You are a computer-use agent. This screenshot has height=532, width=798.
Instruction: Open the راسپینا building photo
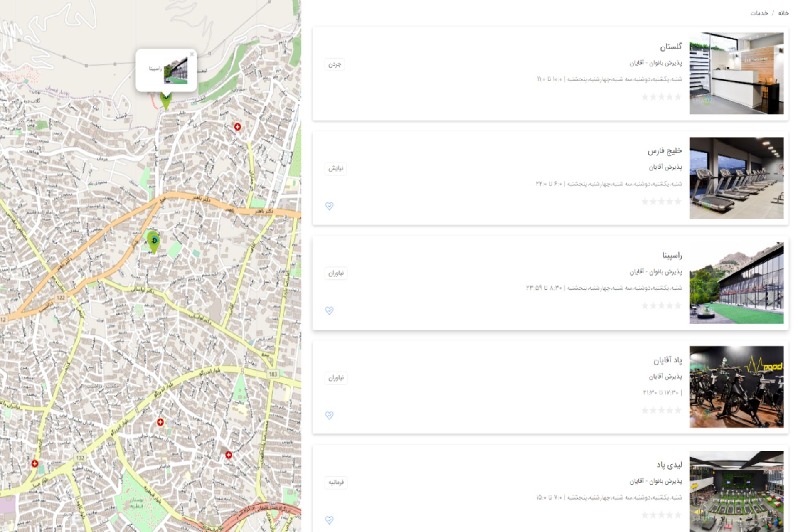point(736,283)
